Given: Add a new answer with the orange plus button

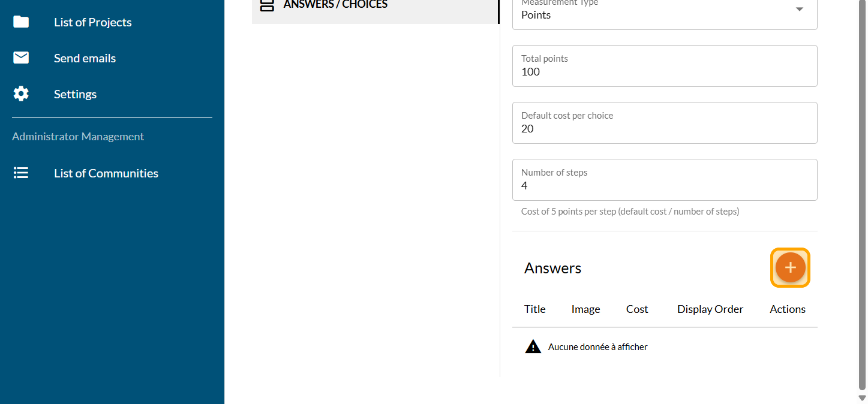Looking at the screenshot, I should tap(790, 267).
